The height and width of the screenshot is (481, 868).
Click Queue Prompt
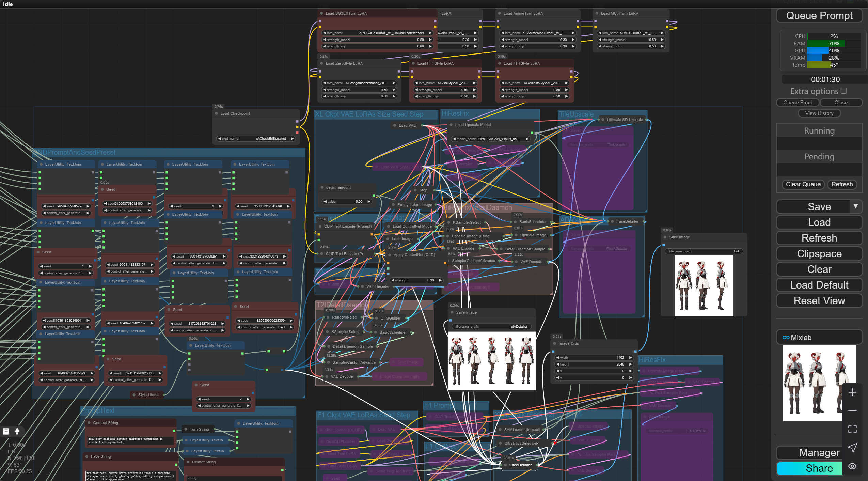pos(819,16)
